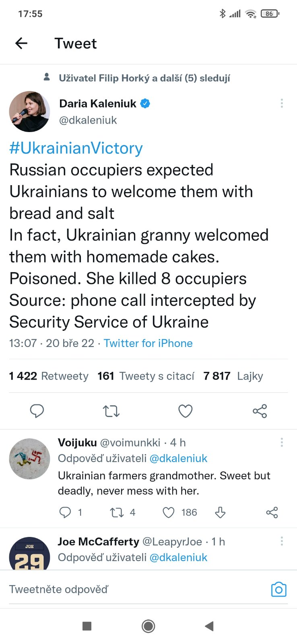Downvote Voijuku's reply
This screenshot has height=644, width=297.
(x=220, y=512)
